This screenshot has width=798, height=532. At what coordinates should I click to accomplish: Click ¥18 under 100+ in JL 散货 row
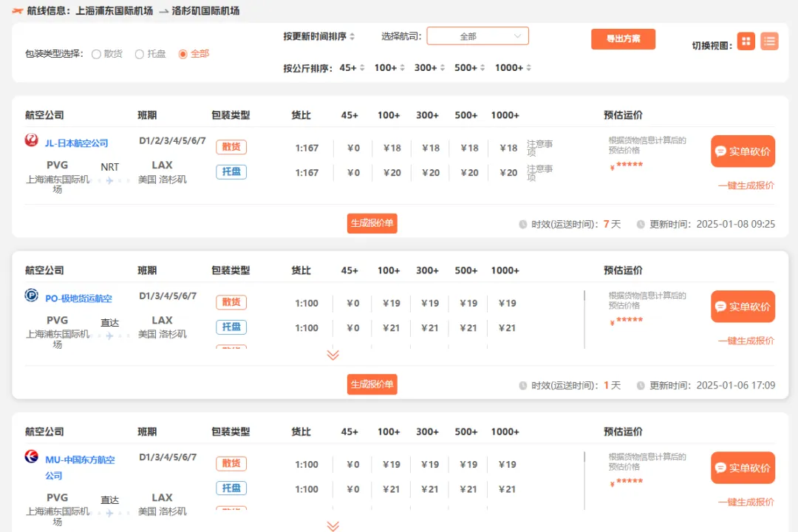[392, 148]
